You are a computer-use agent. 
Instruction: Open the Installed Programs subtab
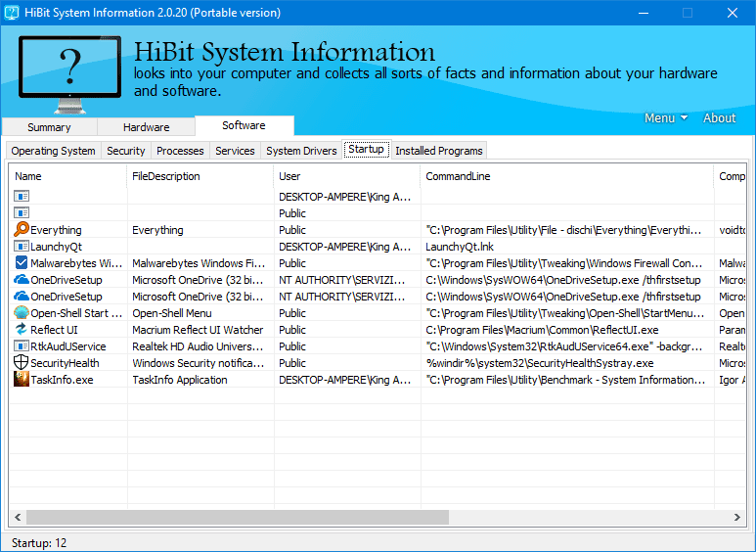coord(438,151)
